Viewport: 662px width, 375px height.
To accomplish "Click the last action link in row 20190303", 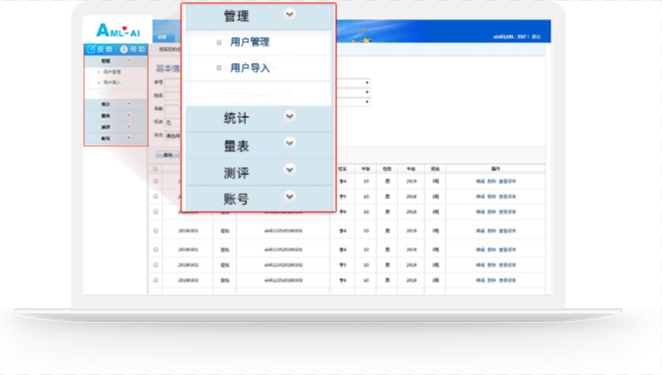I will point(507,280).
